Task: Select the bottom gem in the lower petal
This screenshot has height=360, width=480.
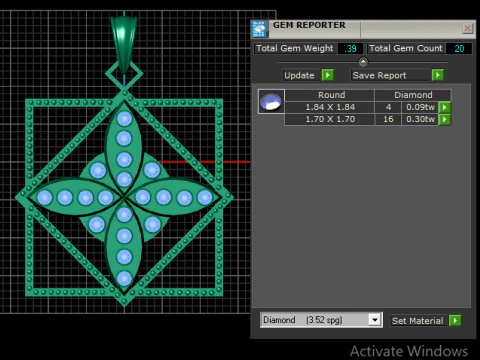Action: 124,278
